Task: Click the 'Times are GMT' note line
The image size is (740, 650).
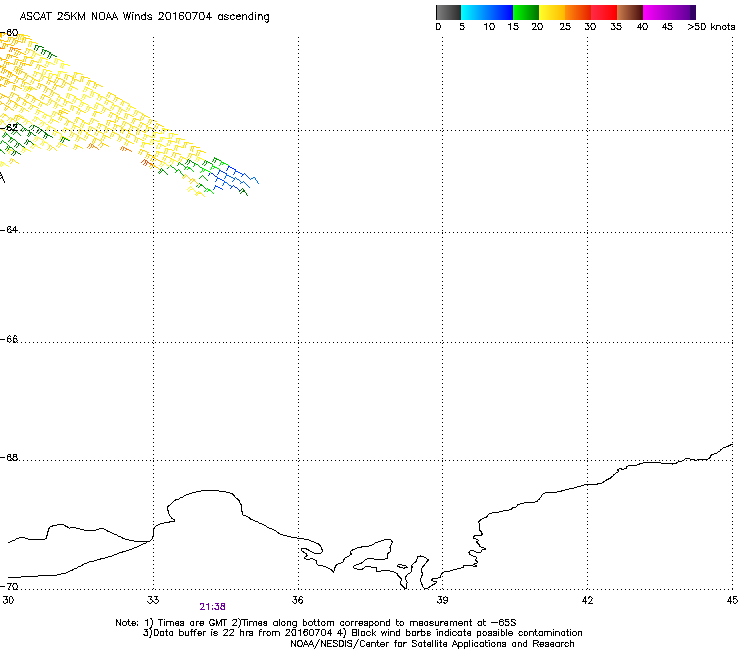Action: [316, 623]
